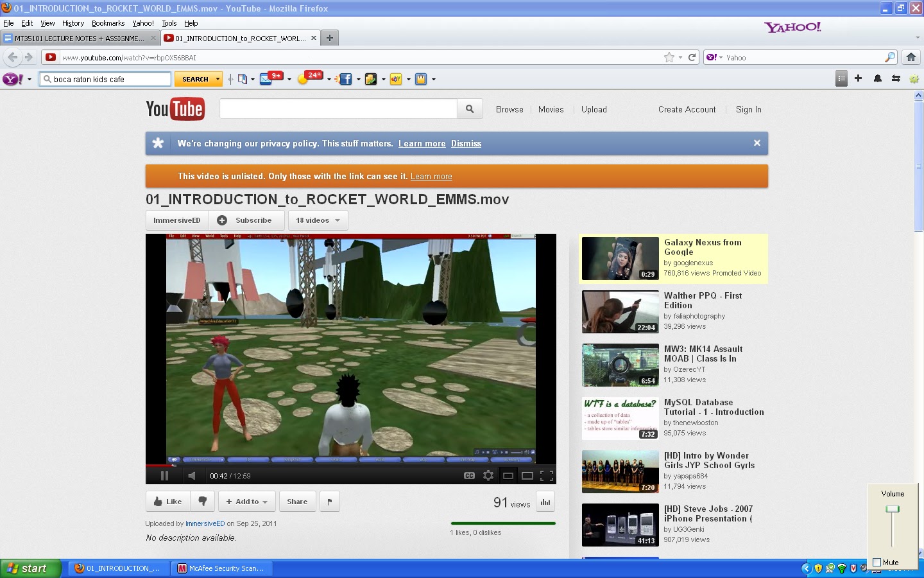Click the thumbs-down dislike button
The height and width of the screenshot is (578, 924).
pyautogui.click(x=202, y=502)
